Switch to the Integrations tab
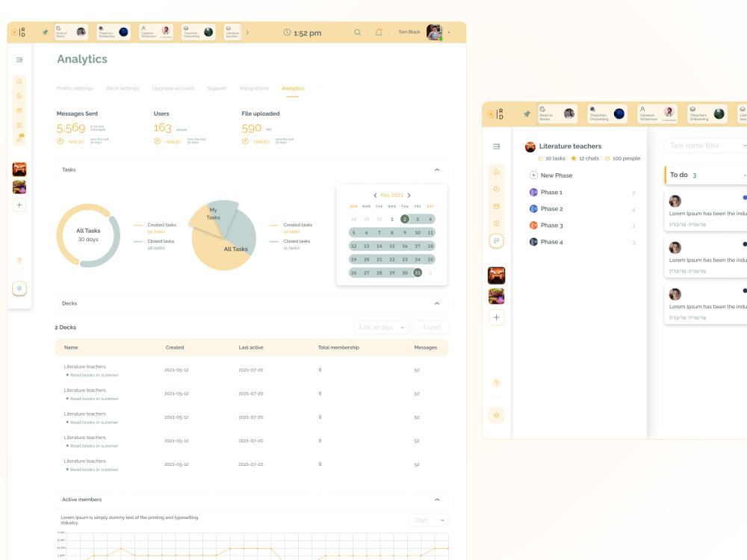Image resolution: width=747 pixels, height=560 pixels. point(255,89)
